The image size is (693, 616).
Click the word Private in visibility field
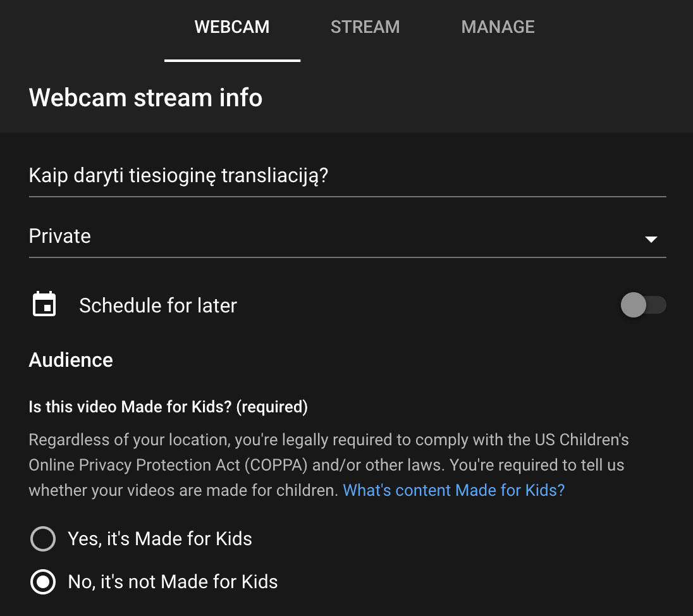[59, 236]
